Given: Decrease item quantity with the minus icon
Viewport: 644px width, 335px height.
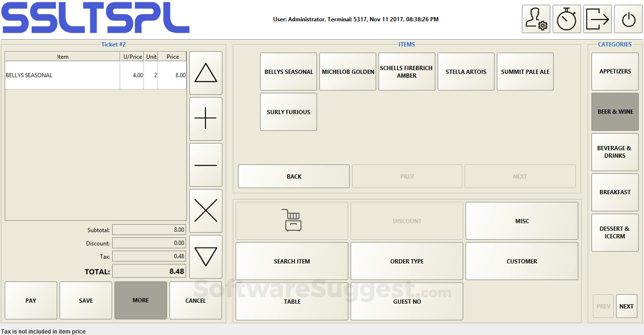Looking at the screenshot, I should [205, 164].
